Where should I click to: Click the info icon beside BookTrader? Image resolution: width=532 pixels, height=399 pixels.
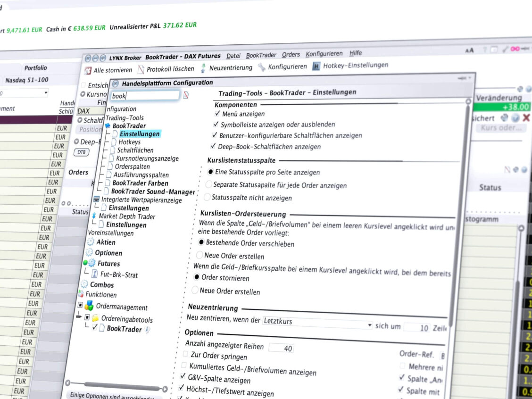(x=147, y=329)
